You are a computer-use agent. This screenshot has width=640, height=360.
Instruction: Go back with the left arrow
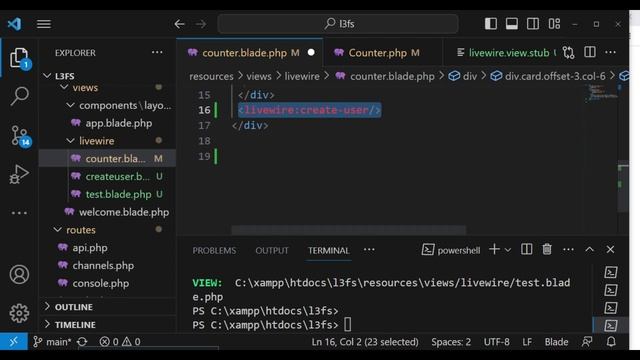(x=180, y=24)
